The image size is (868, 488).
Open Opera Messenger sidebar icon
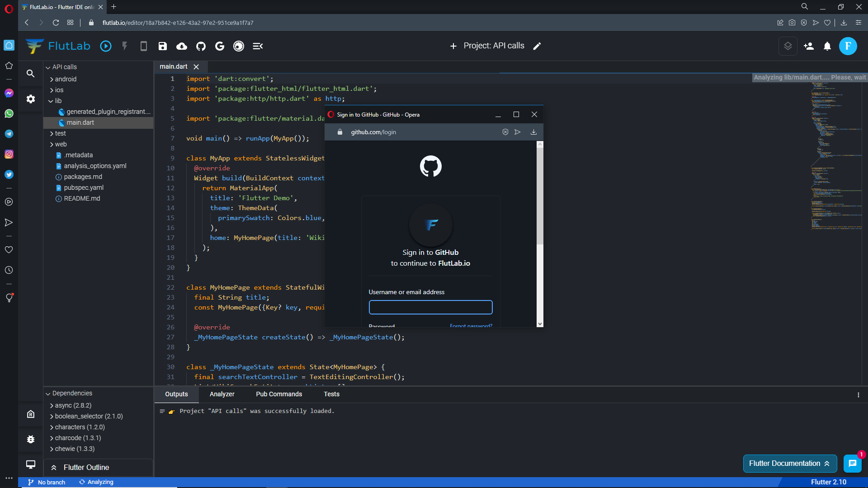pyautogui.click(x=9, y=93)
